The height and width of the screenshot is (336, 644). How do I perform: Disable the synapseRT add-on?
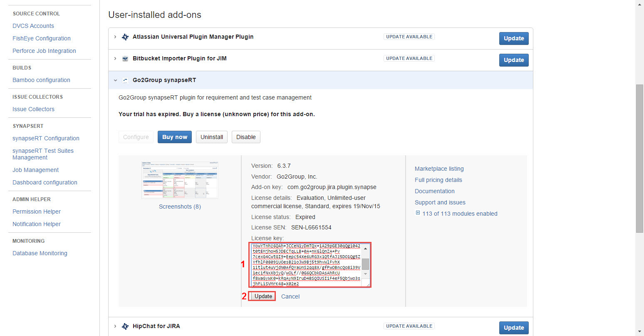tap(246, 137)
